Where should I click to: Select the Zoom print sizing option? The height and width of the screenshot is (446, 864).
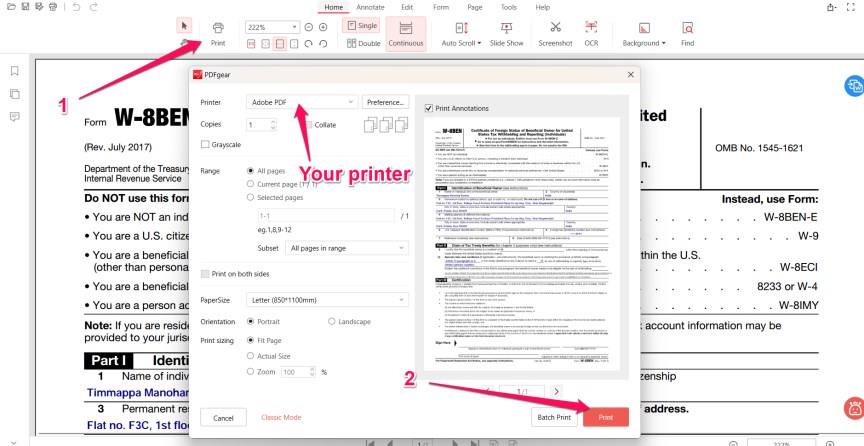pos(251,372)
